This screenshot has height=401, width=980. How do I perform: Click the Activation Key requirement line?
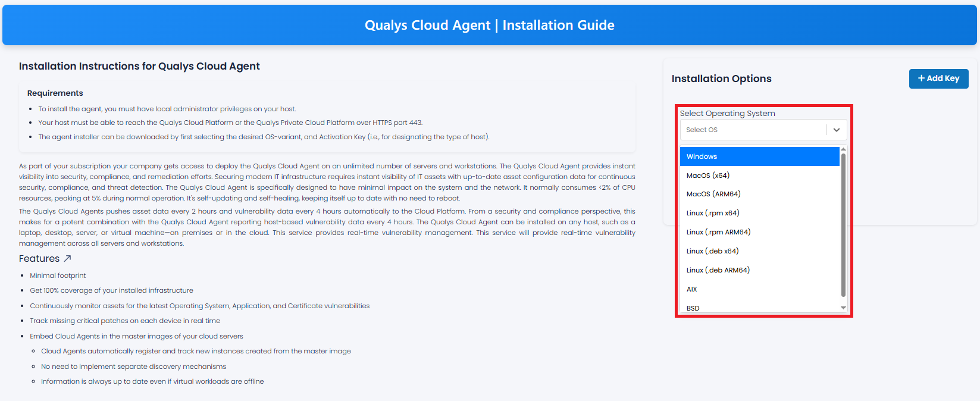pos(264,137)
